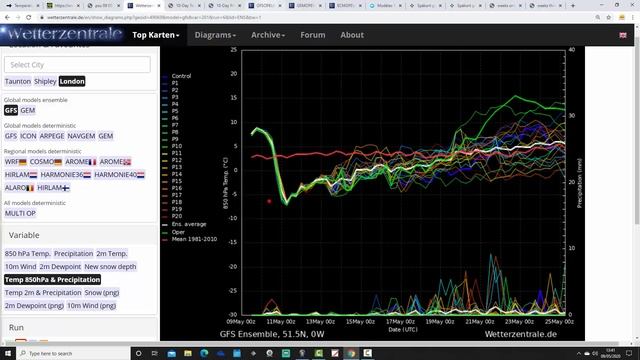The width and height of the screenshot is (640, 360).
Task: Click the UK flag language icon
Action: tap(623, 35)
